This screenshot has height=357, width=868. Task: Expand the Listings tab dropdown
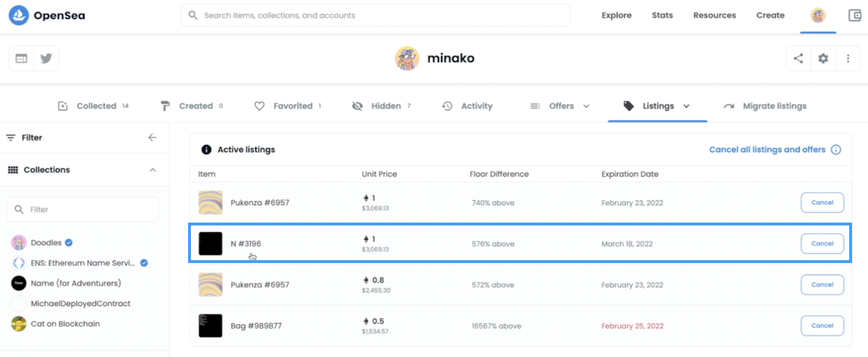(x=686, y=106)
